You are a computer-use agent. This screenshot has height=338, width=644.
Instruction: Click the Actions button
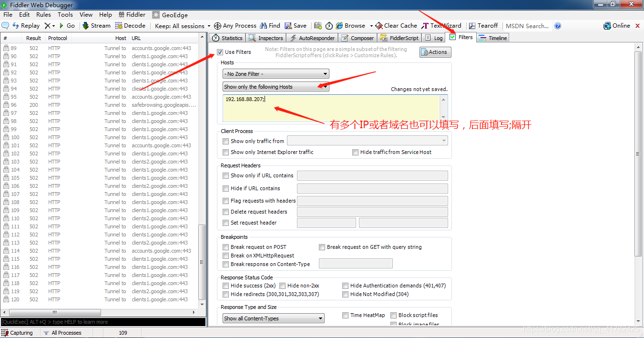[435, 52]
